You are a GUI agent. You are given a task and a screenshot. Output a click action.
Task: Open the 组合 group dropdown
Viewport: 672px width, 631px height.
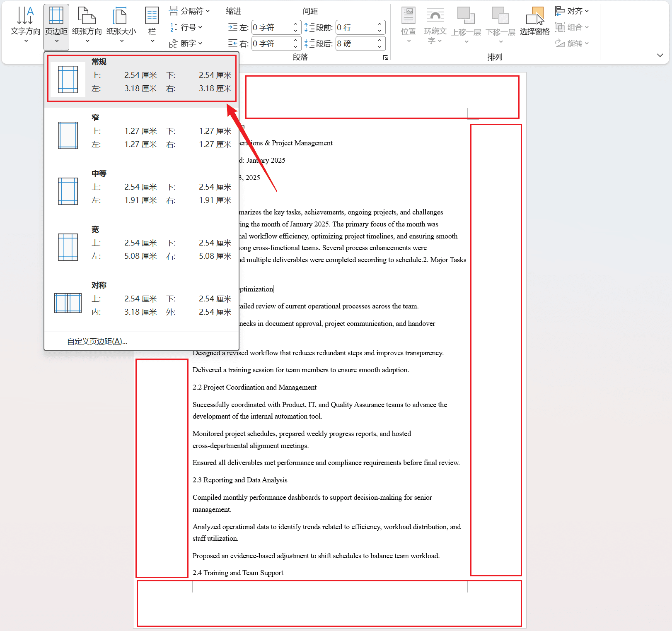click(572, 27)
